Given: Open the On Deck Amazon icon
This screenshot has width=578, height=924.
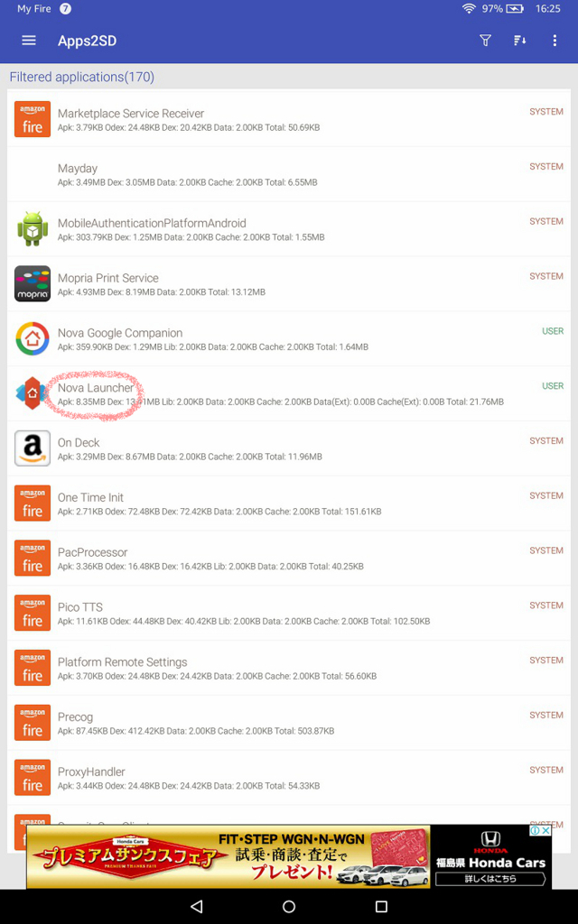Looking at the screenshot, I should 33,448.
